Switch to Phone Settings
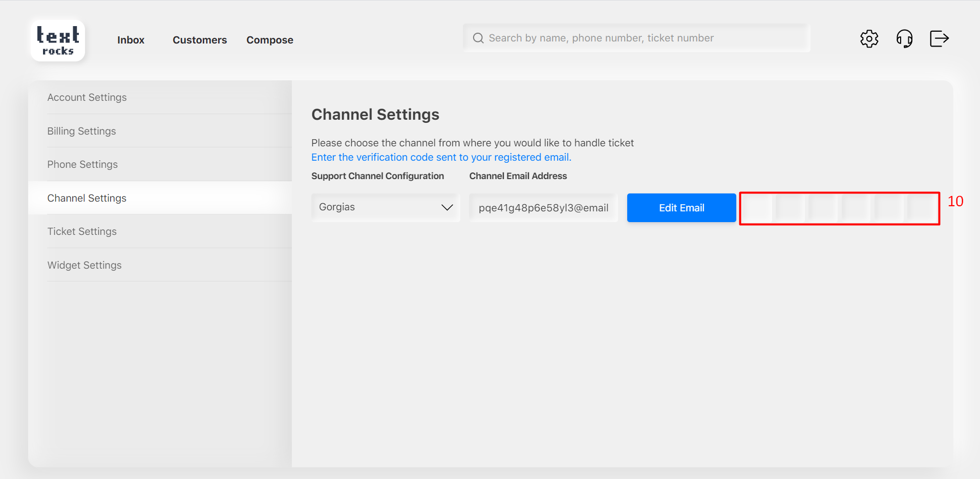Image resolution: width=980 pixels, height=479 pixels. tap(82, 164)
